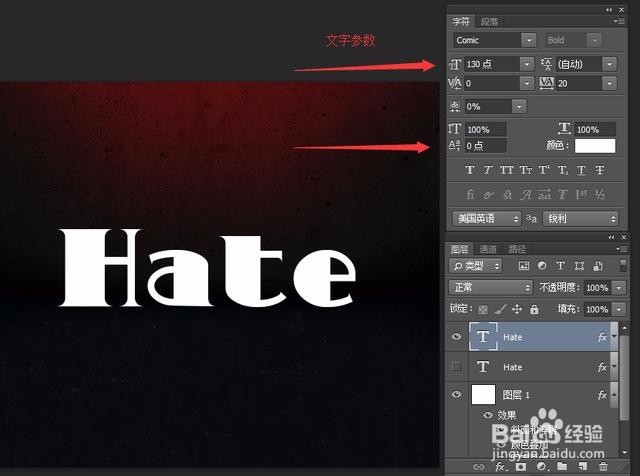Viewport: 640px width, 476px height.
Task: Switch to 路径 paths tab
Action: tap(517, 249)
